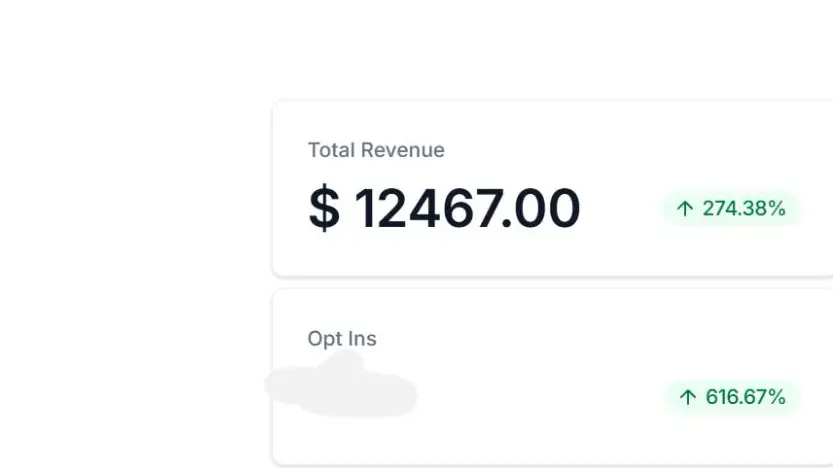The width and height of the screenshot is (833, 468).
Task: Click the blurred Opt Ins value
Action: tap(342, 387)
